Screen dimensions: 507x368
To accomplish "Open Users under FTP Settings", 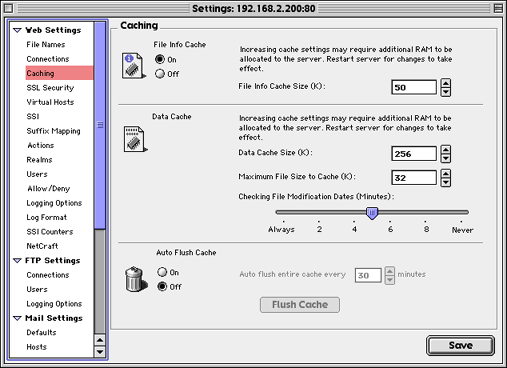I will tap(37, 289).
